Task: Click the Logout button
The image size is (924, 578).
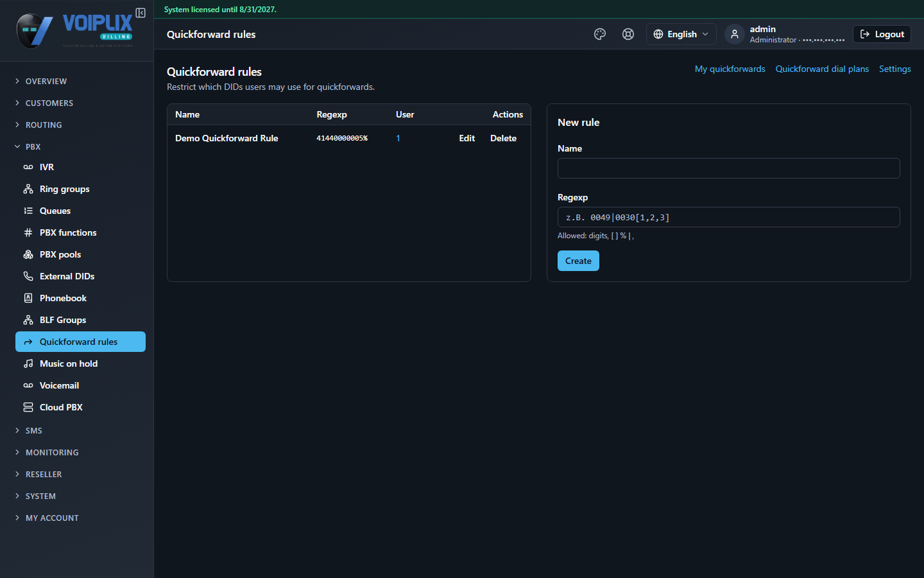Action: (x=882, y=34)
